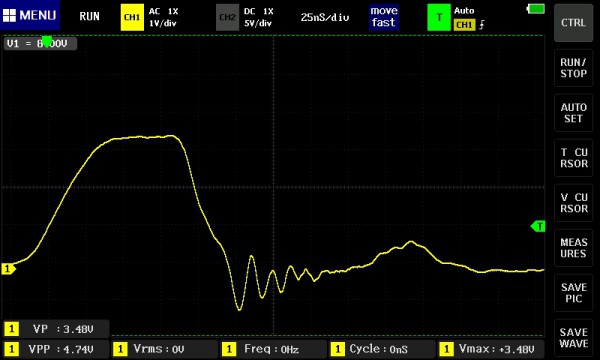The width and height of the screenshot is (600, 360).
Task: Open the T CURSOR menu
Action: 573,158
